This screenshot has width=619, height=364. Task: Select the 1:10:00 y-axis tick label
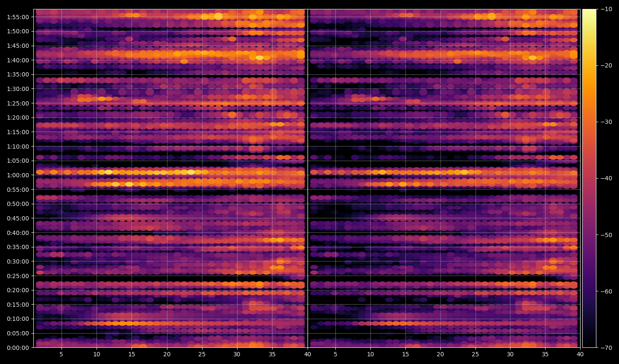[18, 147]
